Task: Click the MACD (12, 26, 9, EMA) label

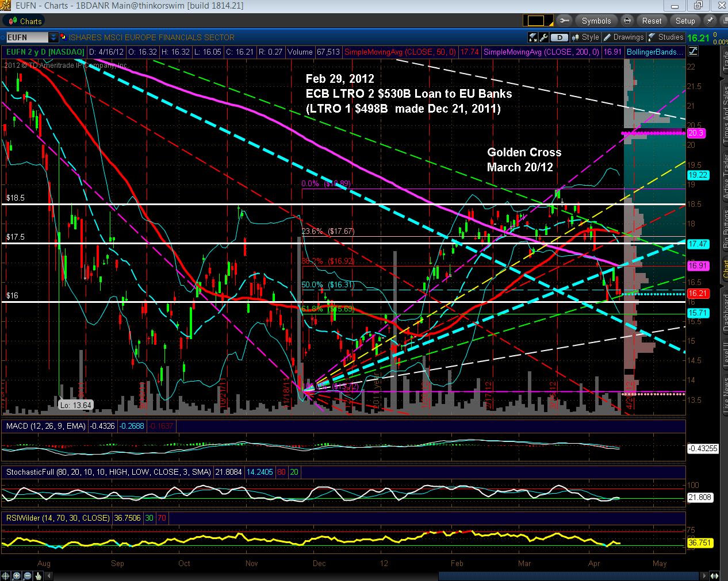Action: tap(45, 426)
